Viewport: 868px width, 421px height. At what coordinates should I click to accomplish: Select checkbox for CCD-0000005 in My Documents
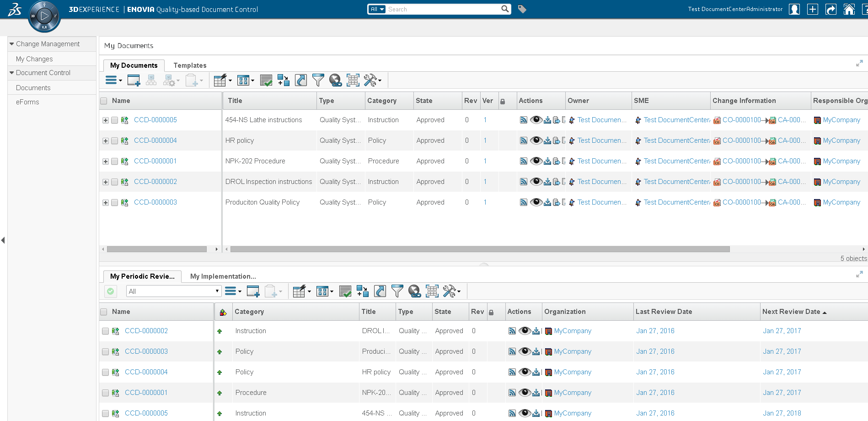point(115,120)
